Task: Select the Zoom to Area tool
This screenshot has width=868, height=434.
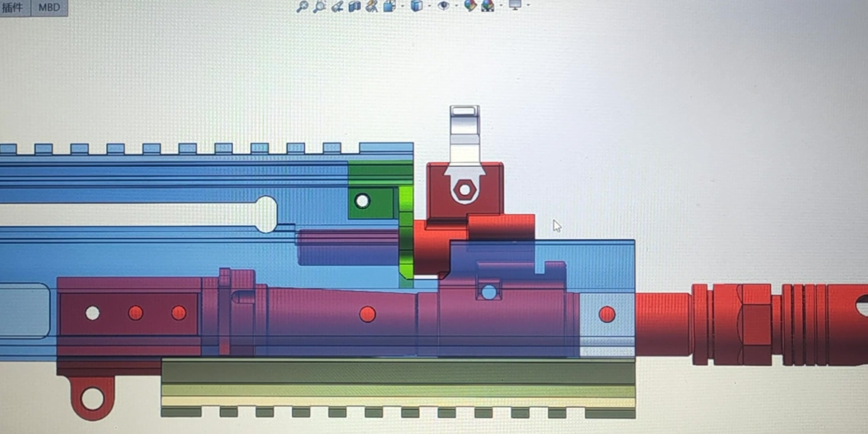Action: (x=320, y=6)
